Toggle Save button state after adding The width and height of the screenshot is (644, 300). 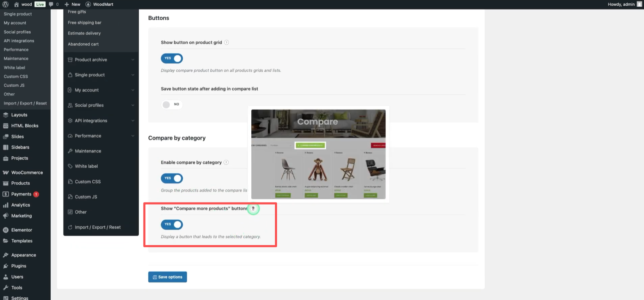(172, 104)
